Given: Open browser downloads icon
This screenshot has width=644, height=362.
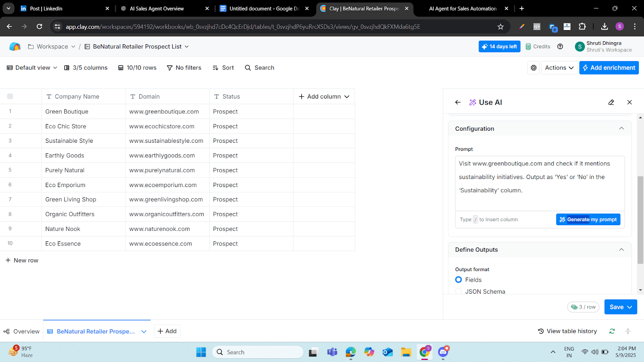Looking at the screenshot, I should pyautogui.click(x=605, y=27).
